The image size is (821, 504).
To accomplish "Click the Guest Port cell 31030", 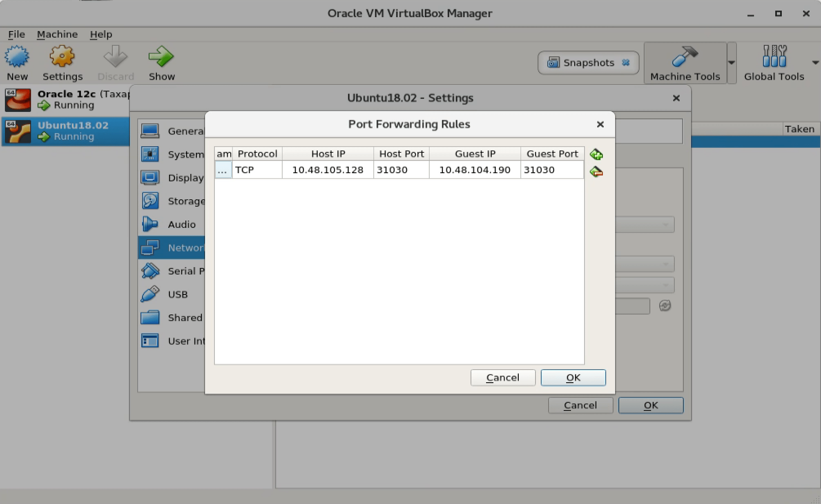I will (x=552, y=170).
